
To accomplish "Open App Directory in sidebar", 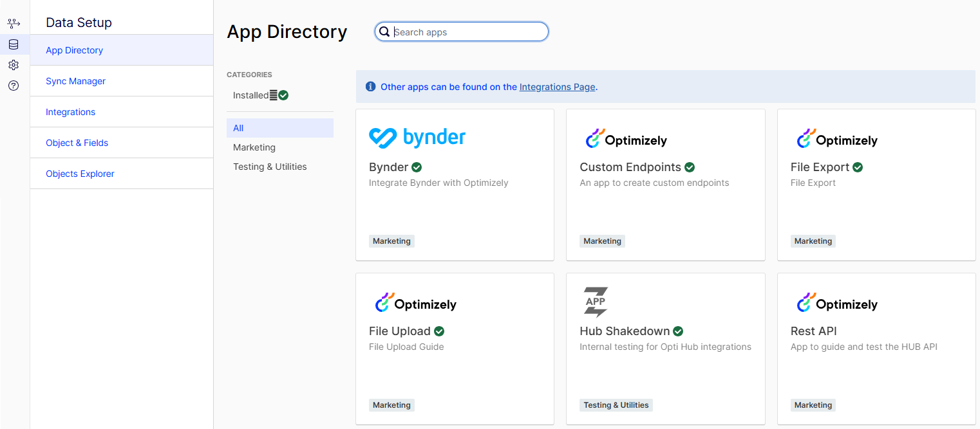I will (122, 50).
